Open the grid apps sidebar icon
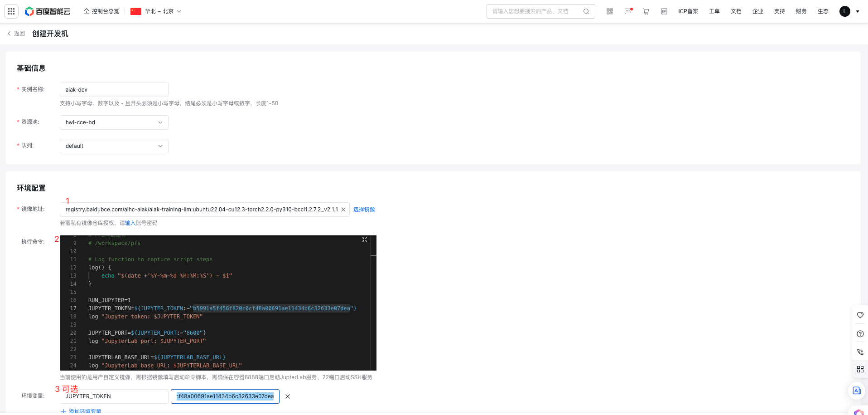The height and width of the screenshot is (415, 868). pyautogui.click(x=860, y=369)
